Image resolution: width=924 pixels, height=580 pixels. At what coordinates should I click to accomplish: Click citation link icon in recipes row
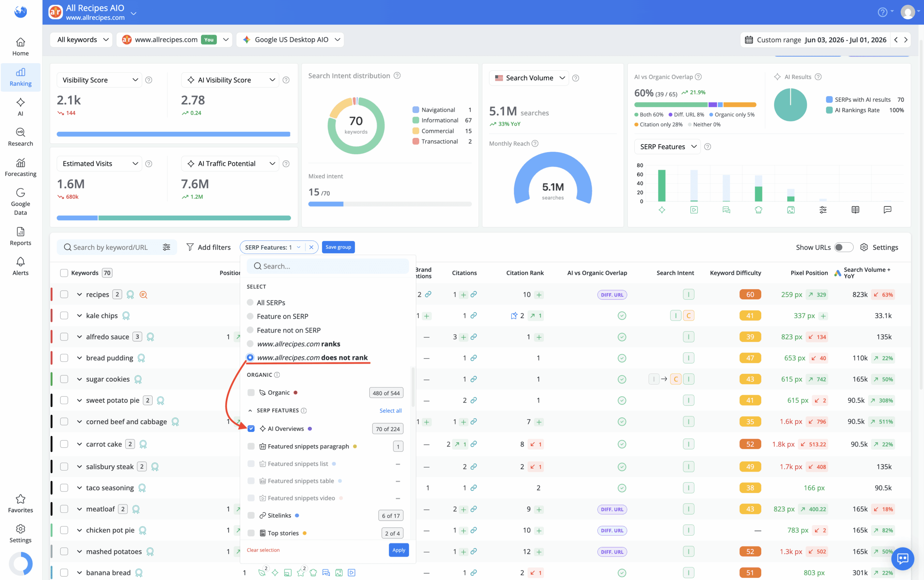474,294
